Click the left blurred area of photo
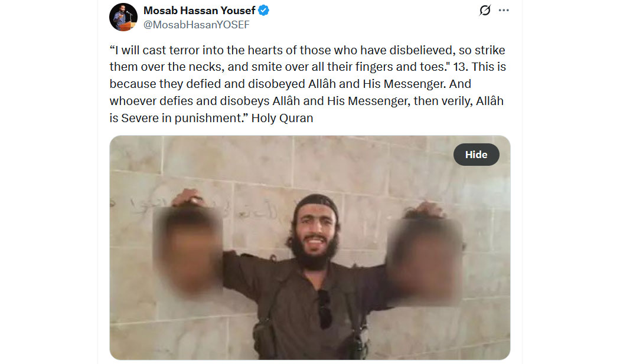 coord(188,250)
